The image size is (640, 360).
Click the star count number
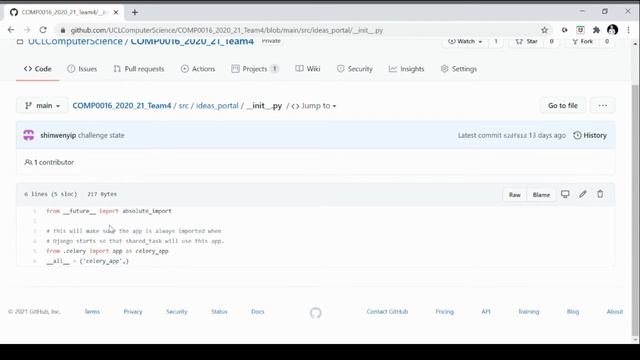pos(551,41)
